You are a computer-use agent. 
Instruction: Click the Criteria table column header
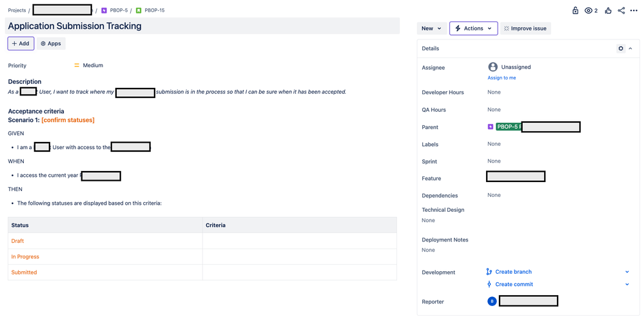[x=300, y=225]
